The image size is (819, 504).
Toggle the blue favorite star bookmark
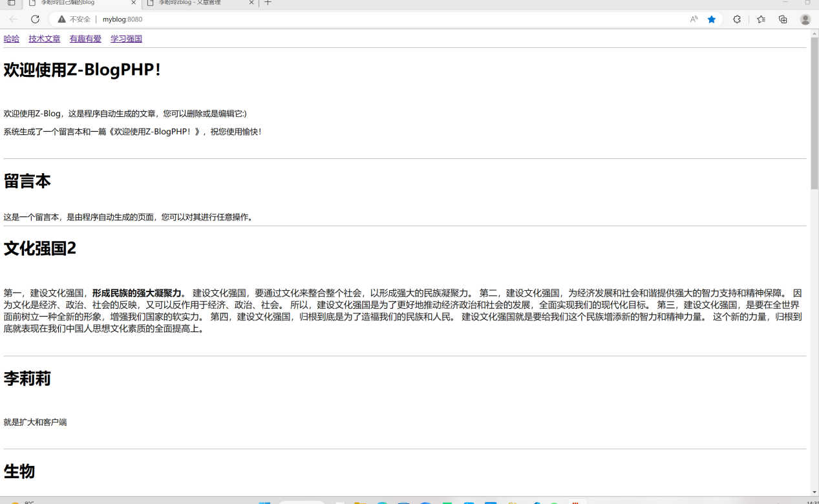(x=712, y=19)
